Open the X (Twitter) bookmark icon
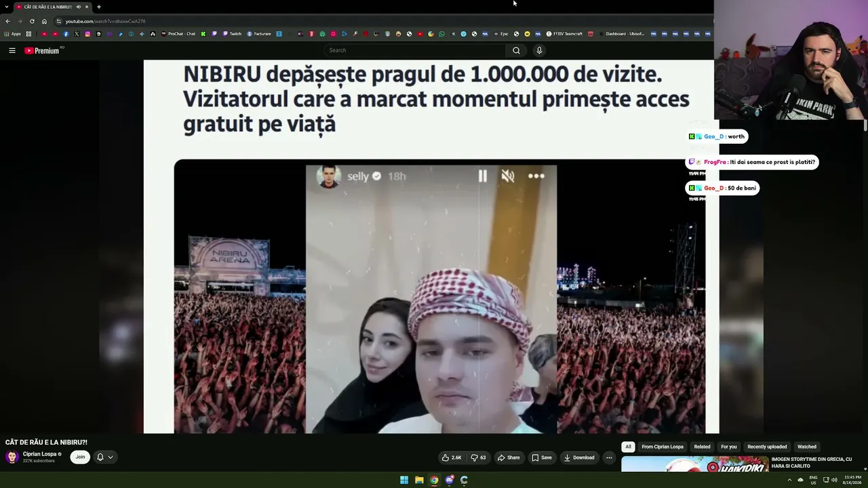This screenshot has height=488, width=868. click(x=77, y=34)
